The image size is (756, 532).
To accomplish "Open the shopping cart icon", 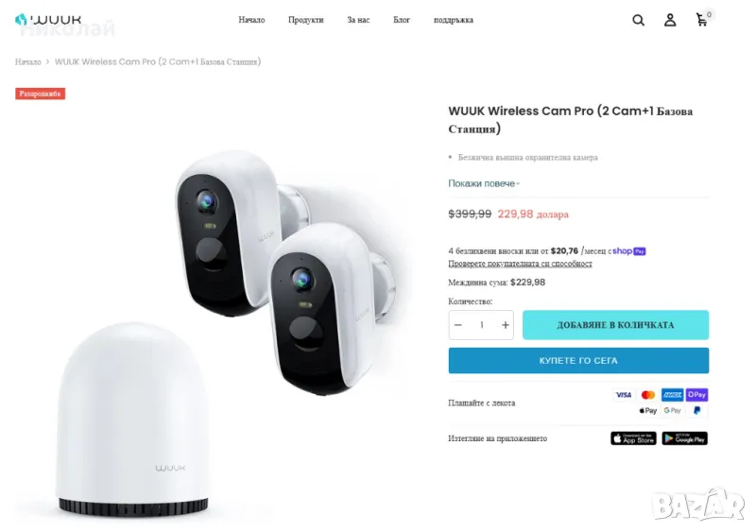I will point(702,20).
